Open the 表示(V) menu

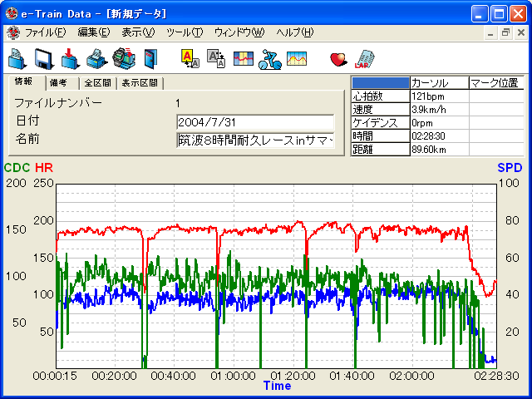pos(138,32)
